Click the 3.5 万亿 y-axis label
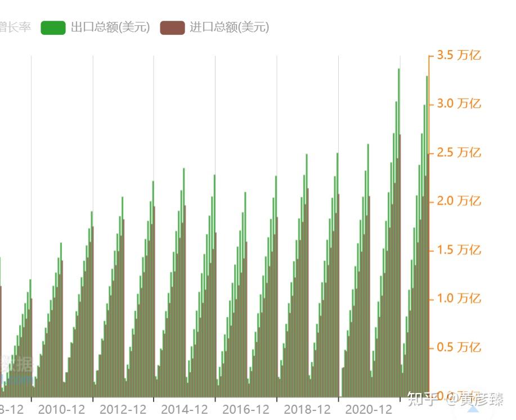This screenshot has width=516, height=420. [x=459, y=55]
